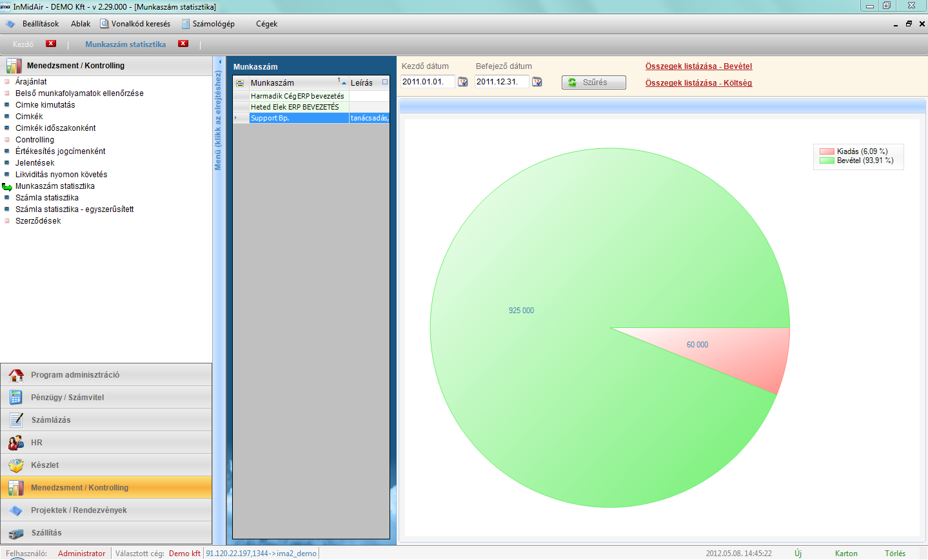Select Munkaszám statisztika in tree
928x560 pixels.
click(x=55, y=186)
